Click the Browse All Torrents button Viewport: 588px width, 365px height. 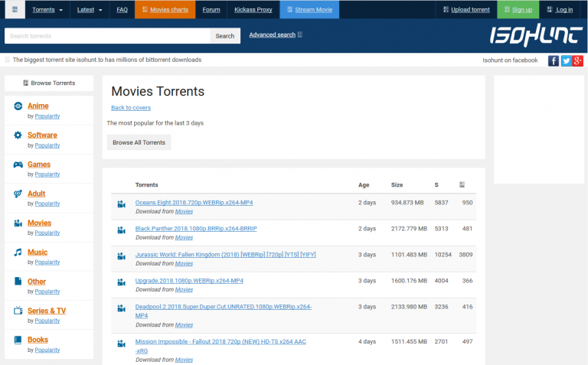139,142
